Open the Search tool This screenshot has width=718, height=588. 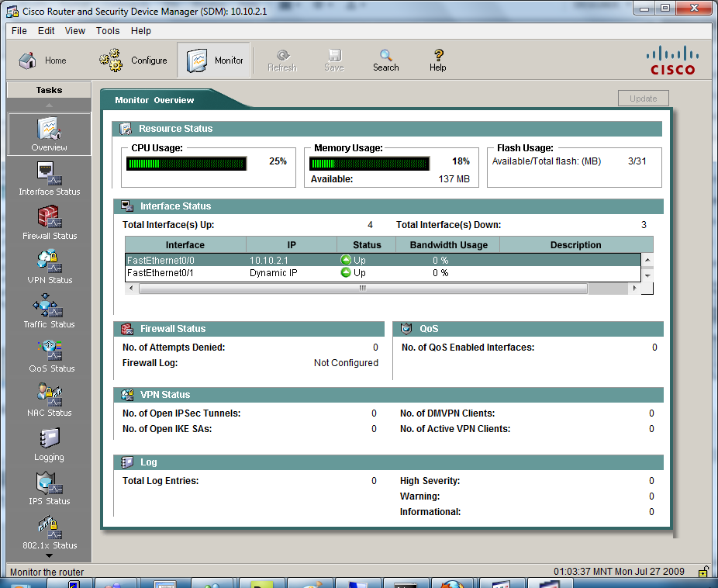click(385, 61)
